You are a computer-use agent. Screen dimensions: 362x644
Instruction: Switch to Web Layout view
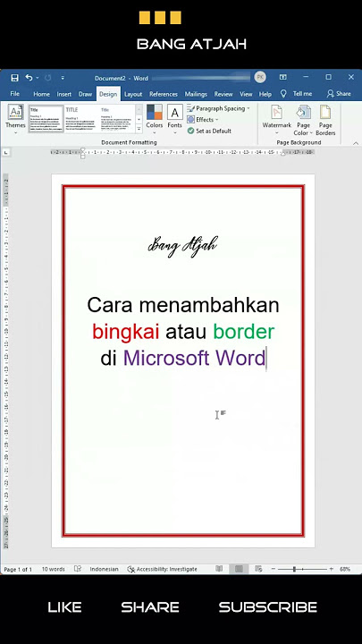point(258,569)
